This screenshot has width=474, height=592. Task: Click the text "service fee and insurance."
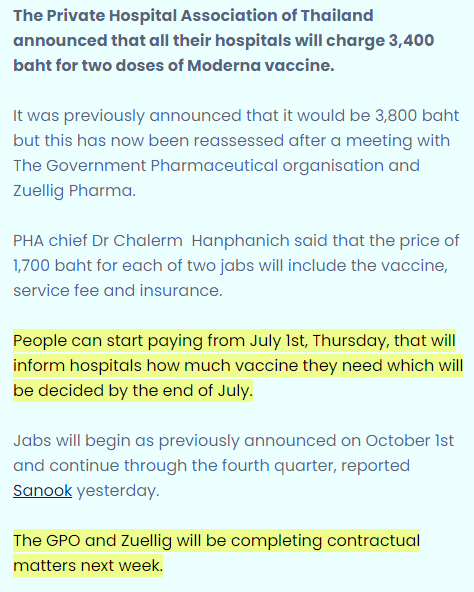[118, 290]
